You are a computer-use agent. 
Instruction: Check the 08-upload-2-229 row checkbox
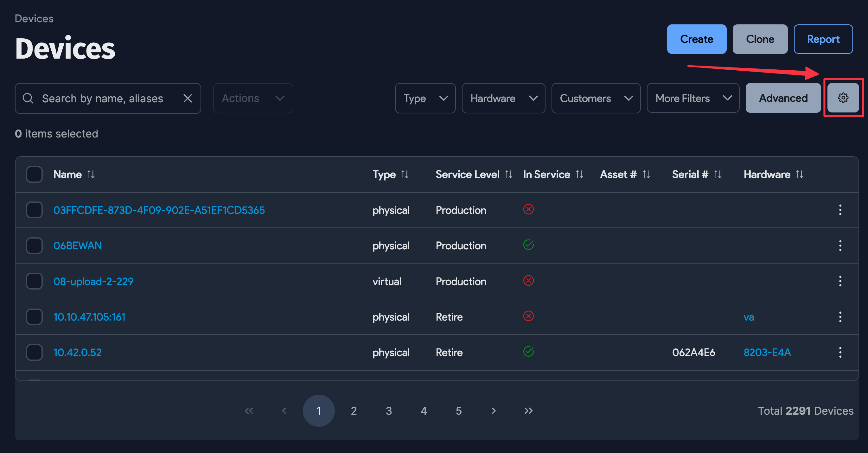[34, 281]
